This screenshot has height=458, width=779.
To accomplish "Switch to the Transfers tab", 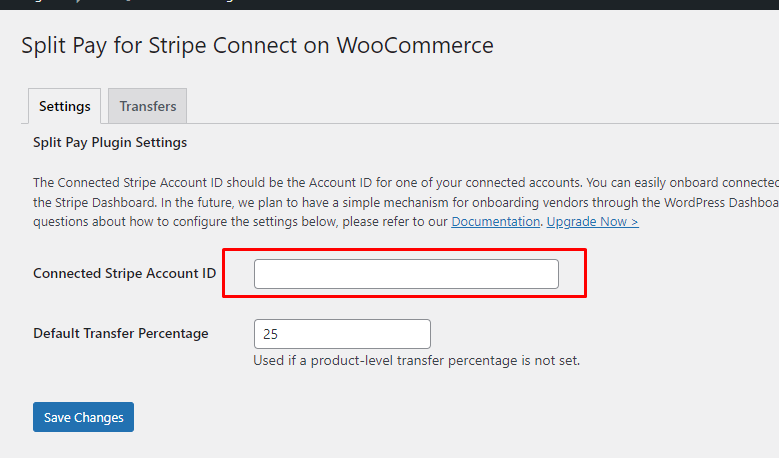I will click(148, 106).
